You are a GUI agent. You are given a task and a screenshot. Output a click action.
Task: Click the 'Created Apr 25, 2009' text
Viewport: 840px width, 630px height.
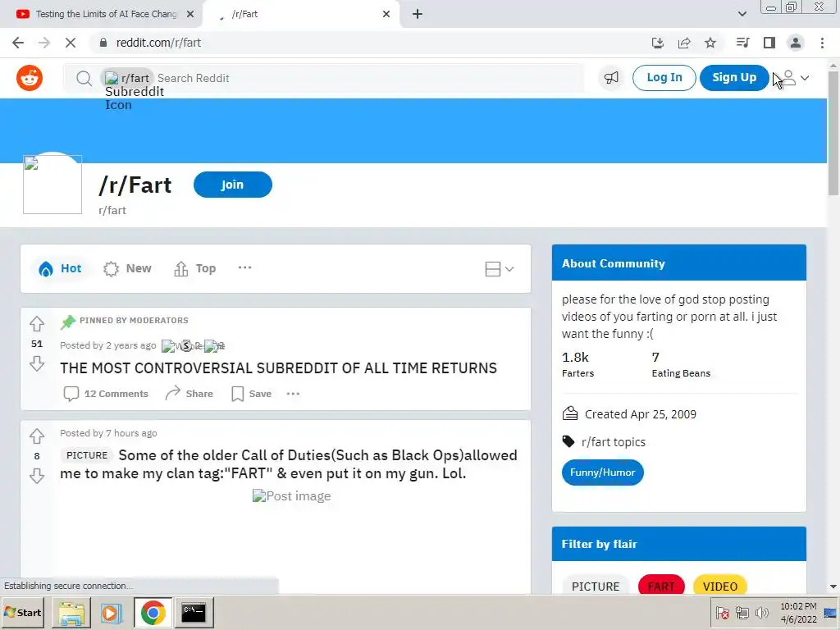pos(640,414)
